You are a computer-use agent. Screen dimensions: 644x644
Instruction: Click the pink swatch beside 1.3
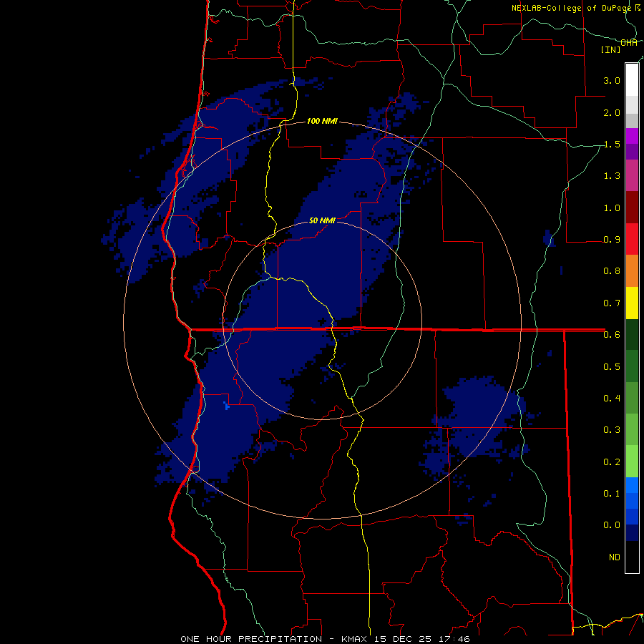[632, 175]
